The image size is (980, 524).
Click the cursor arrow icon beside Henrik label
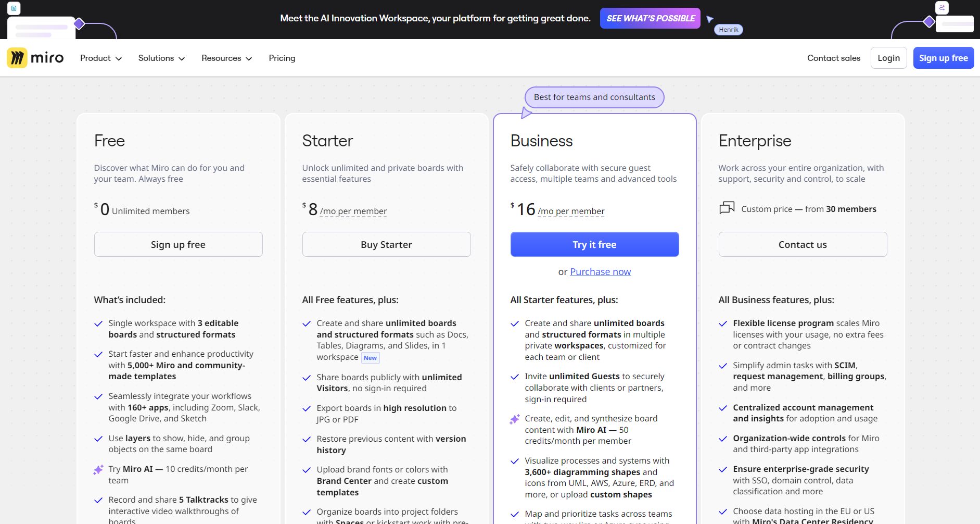(x=710, y=19)
